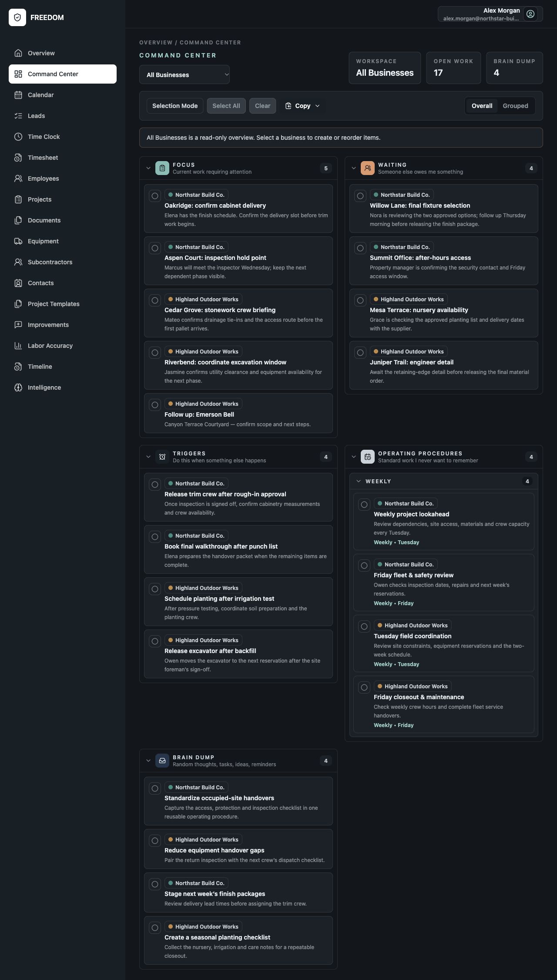
Task: Click the Overview home icon in sidebar
Action: pyautogui.click(x=18, y=53)
